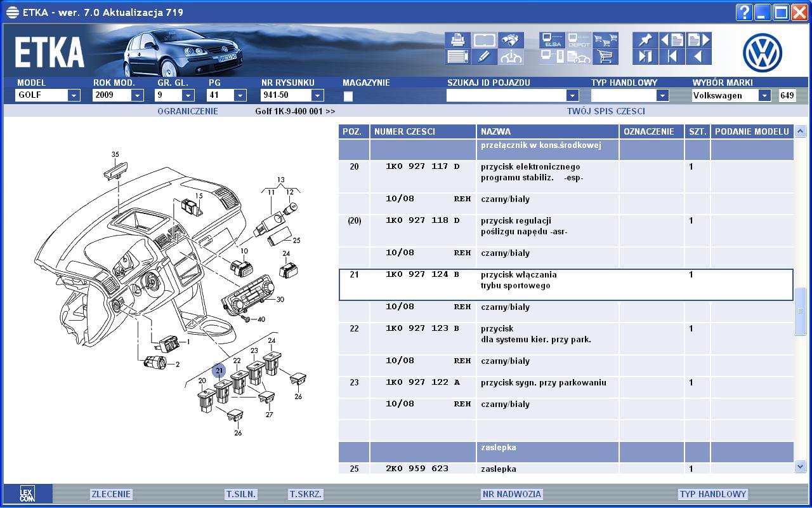
Task: Click the back arrow triangle icon
Action: point(698,57)
